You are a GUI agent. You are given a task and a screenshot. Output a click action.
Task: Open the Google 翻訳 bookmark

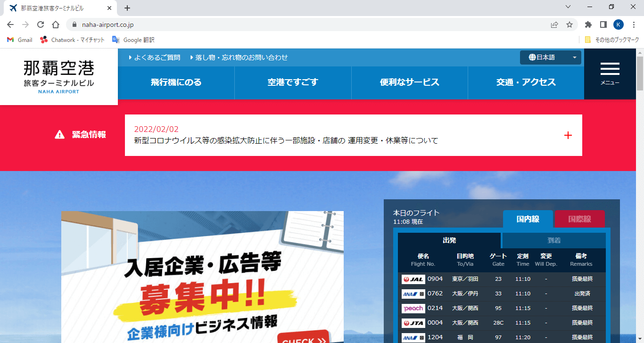tap(133, 40)
